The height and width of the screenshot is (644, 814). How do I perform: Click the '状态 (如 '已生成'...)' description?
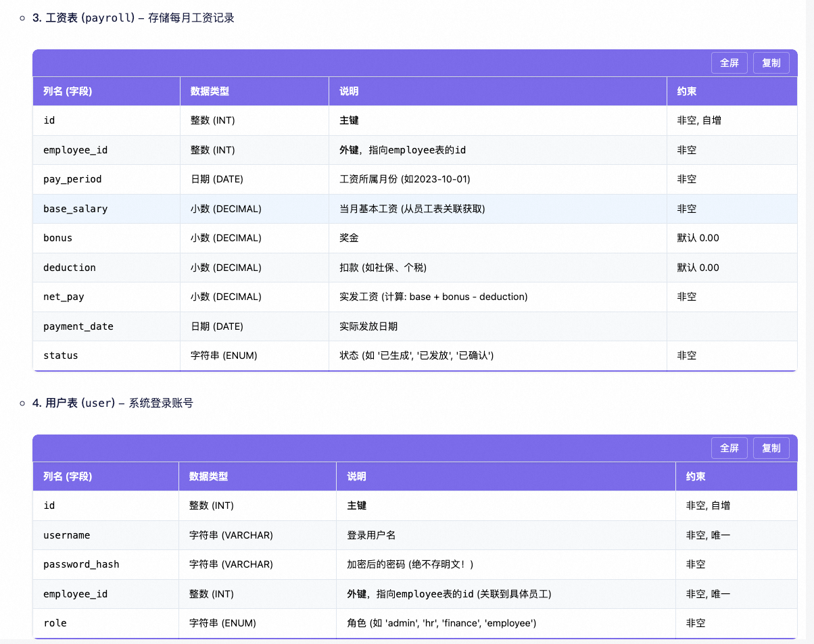tap(416, 355)
